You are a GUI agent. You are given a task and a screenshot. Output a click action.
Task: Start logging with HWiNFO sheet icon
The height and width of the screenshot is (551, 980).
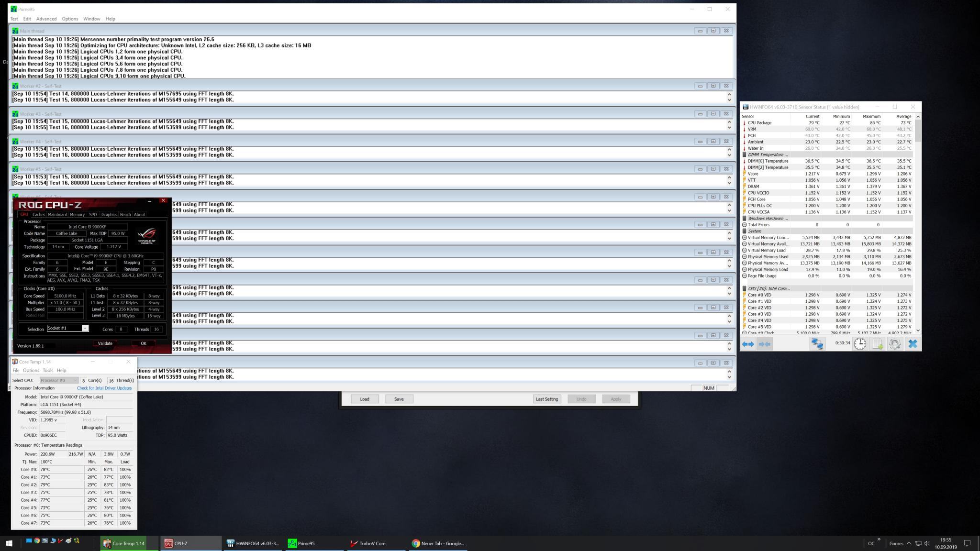(x=878, y=344)
